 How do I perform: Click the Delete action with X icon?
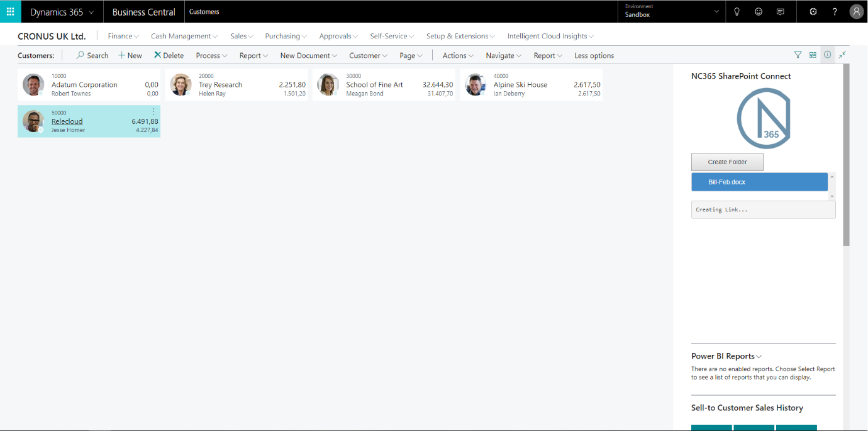tap(169, 55)
